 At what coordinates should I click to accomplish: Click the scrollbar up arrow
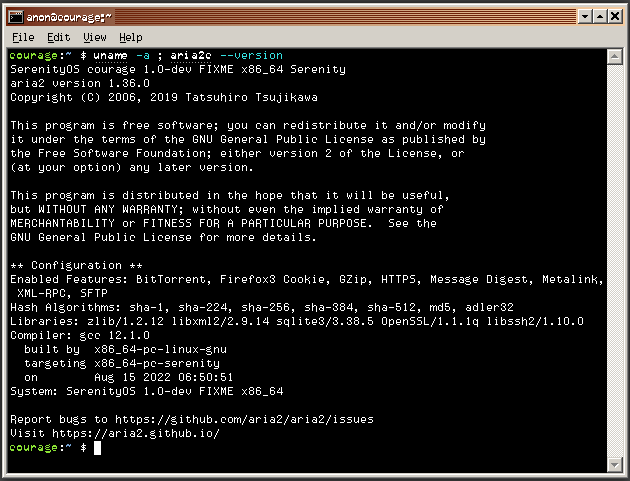point(615,57)
